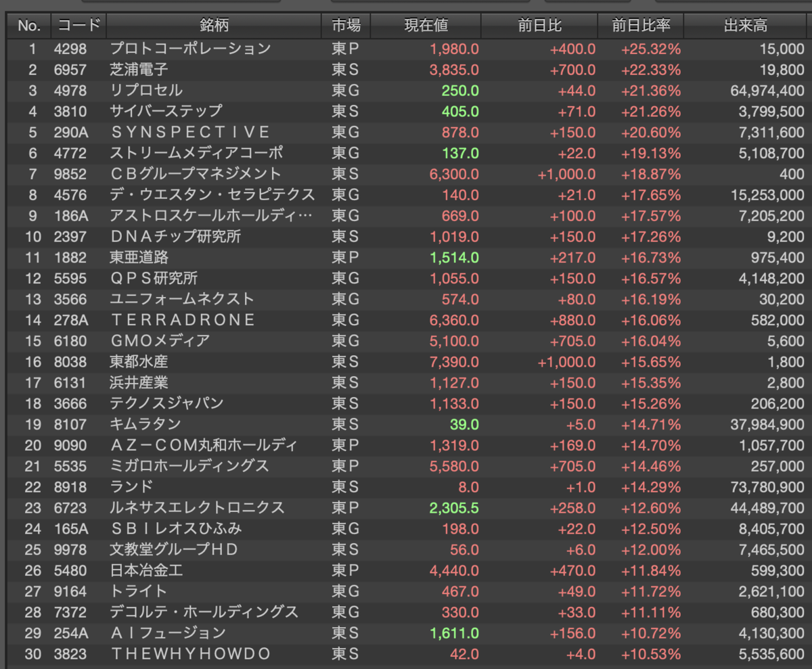Click change rate +25.32%
This screenshot has height=669, width=812.
[x=651, y=49]
